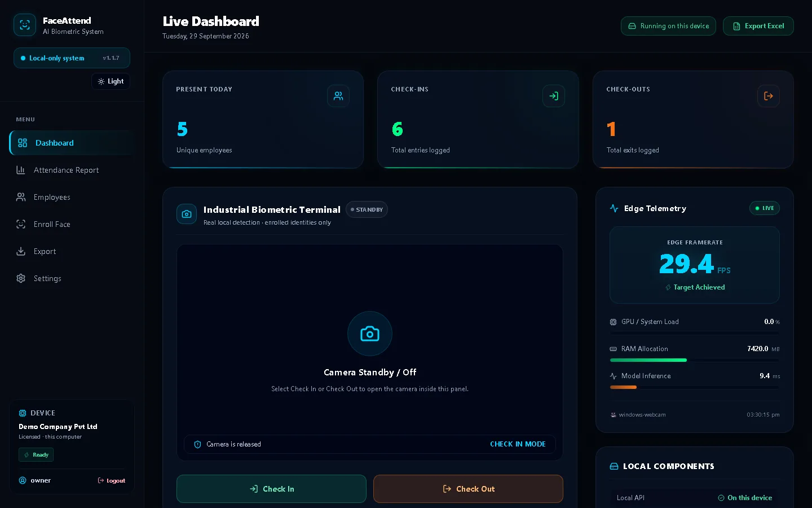
Task: Navigate to Enroll Face
Action: [72, 224]
